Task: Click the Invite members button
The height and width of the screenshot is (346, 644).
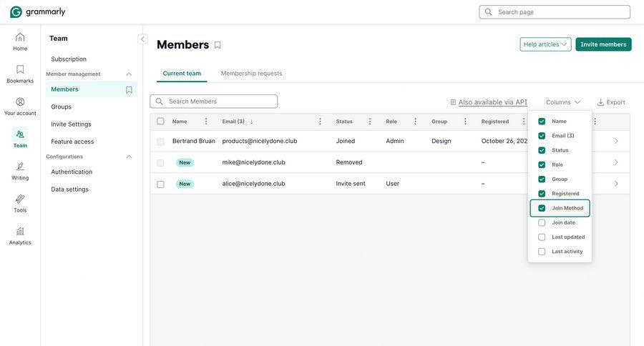Action: (603, 44)
